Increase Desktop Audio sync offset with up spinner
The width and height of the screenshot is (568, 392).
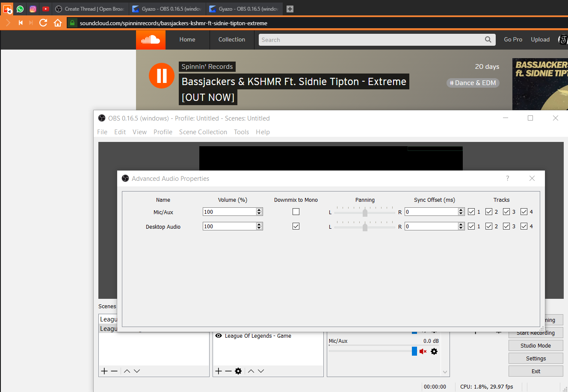pos(461,224)
